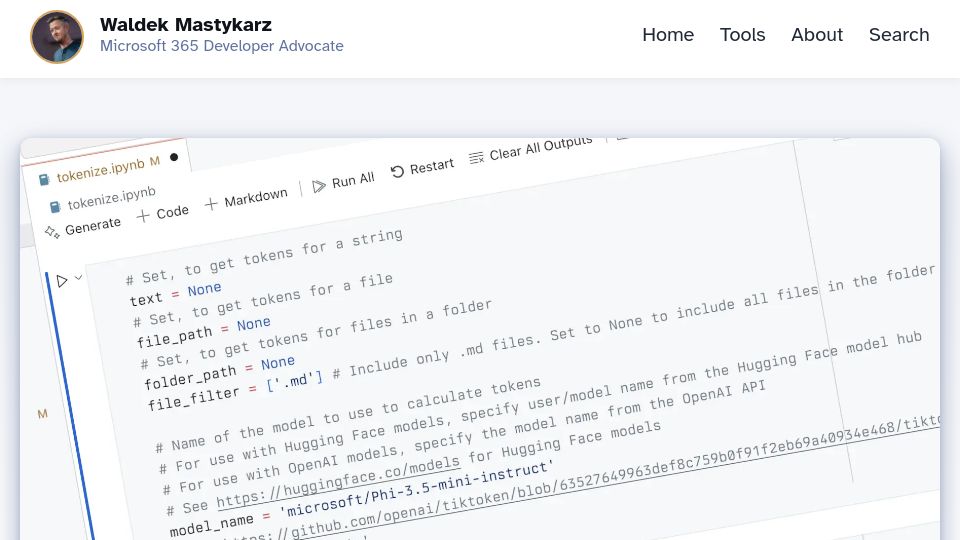Click the Generate sparkle button
This screenshot has height=540, width=960.
(x=83, y=228)
